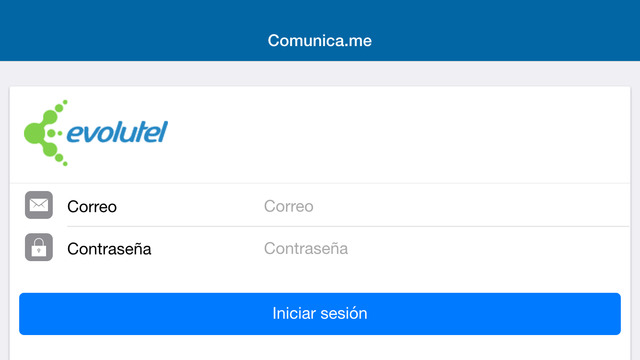The width and height of the screenshot is (640, 360).
Task: Click the gray strip beneath the blue header
Action: coord(320,73)
